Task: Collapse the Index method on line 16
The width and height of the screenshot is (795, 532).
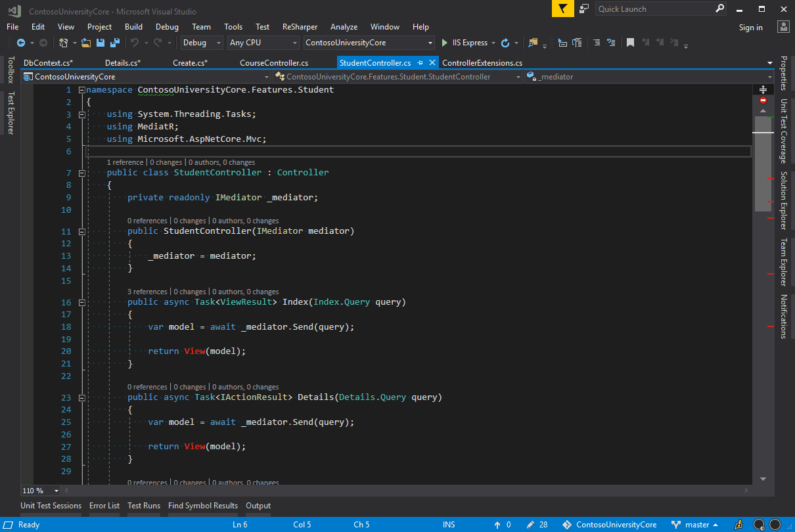Action: tap(81, 303)
